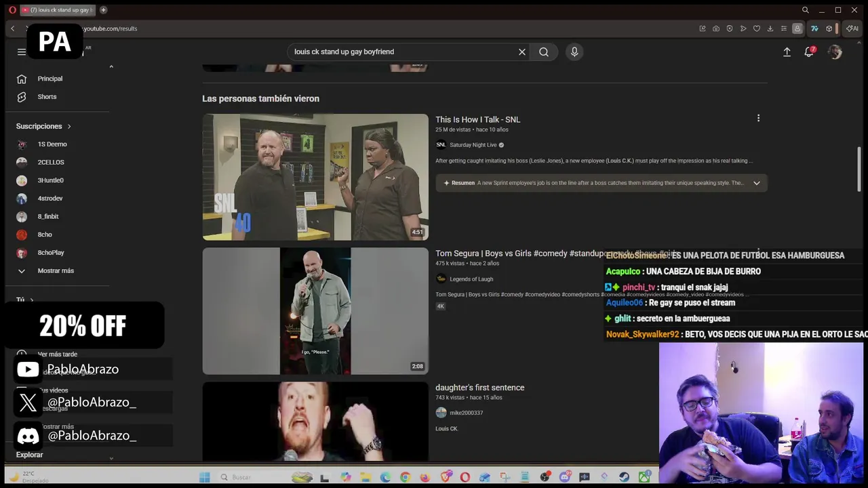Viewport: 868px width, 488px height.
Task: Expand the Resumen AI summary chevron
Action: [756, 183]
